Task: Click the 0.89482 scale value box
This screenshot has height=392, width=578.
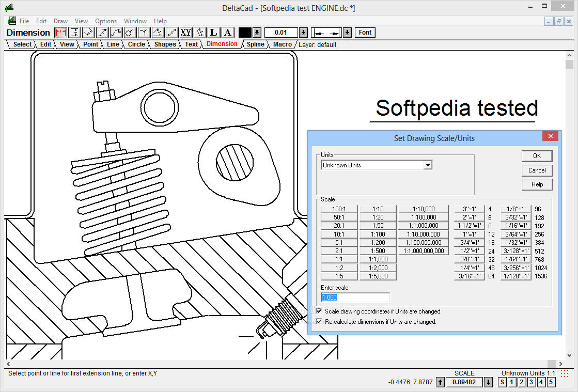Action: [x=464, y=382]
